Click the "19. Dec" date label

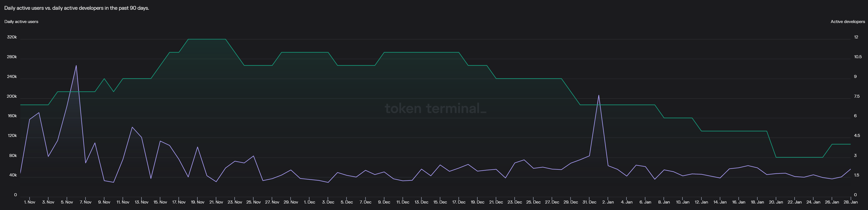478,202
